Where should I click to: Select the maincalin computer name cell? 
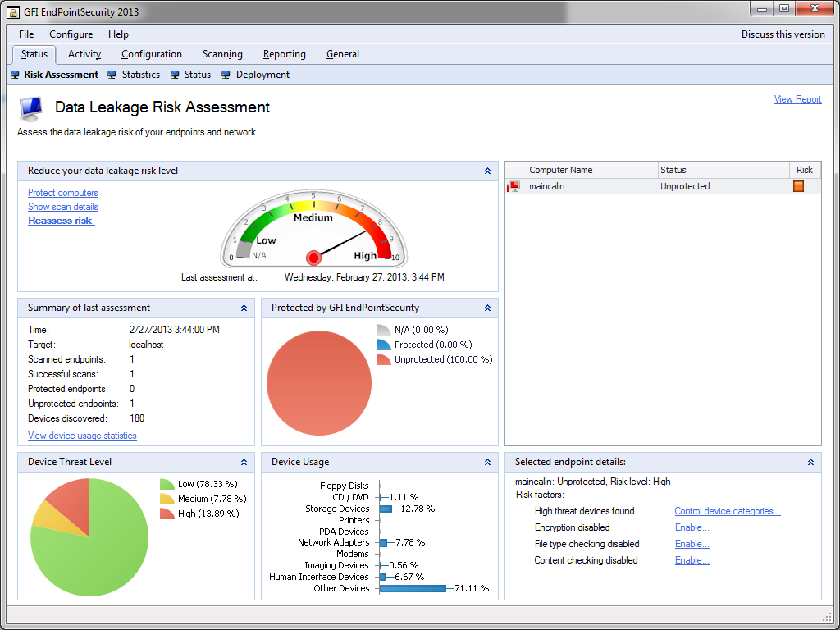coord(547,186)
